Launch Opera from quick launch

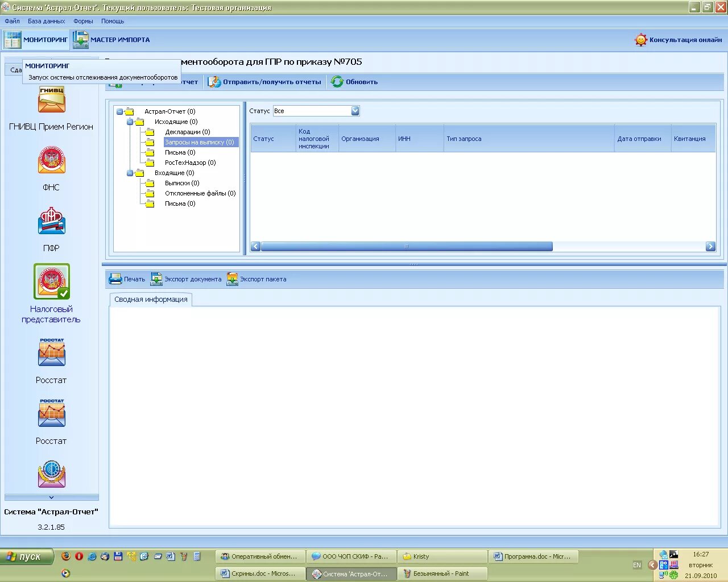(79, 556)
